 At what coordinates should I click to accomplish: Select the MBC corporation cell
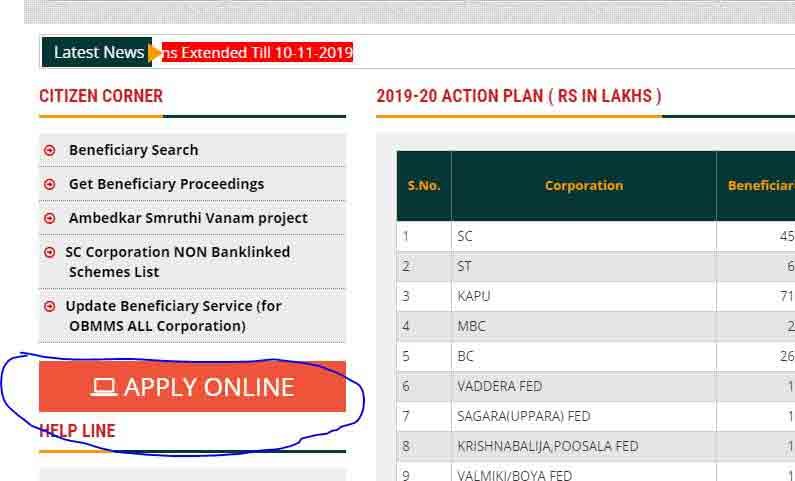click(x=584, y=326)
